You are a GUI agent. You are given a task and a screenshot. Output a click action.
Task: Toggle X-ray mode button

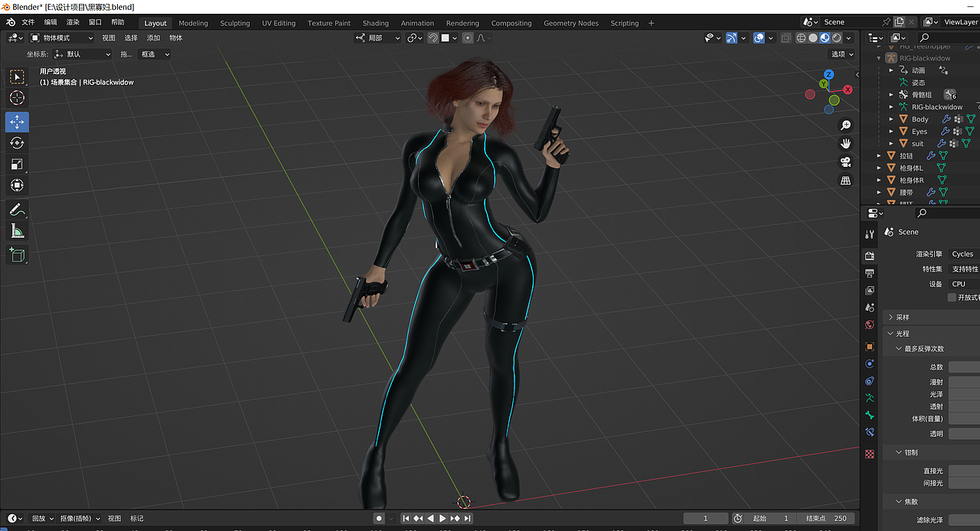point(786,37)
